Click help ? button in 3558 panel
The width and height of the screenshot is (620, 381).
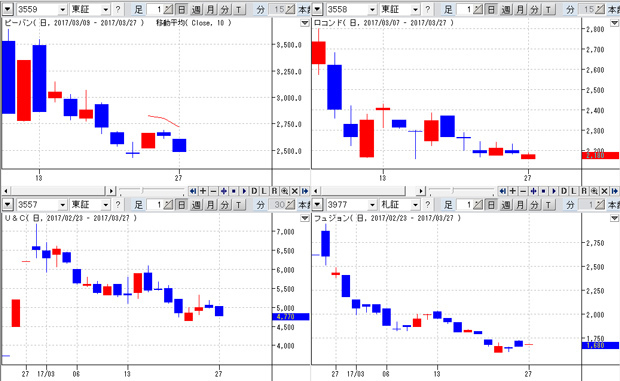(427, 9)
